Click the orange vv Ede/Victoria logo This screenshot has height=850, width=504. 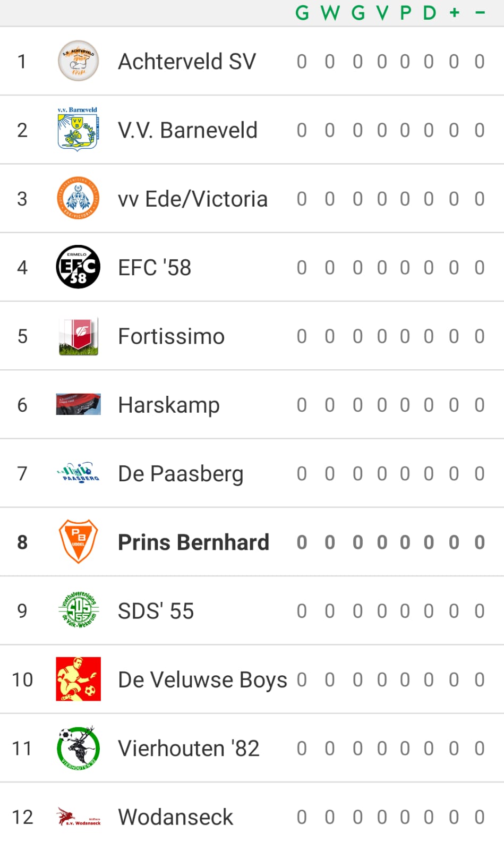pos(78,198)
